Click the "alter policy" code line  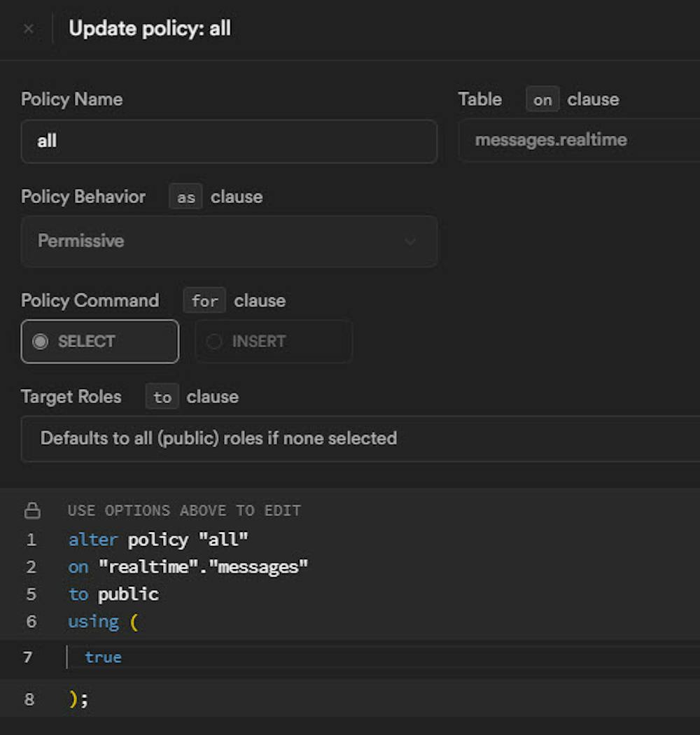tap(159, 540)
